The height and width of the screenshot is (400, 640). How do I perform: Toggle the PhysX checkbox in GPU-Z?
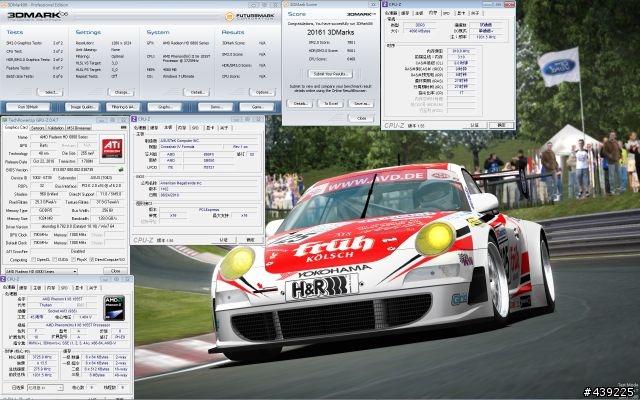point(73,260)
